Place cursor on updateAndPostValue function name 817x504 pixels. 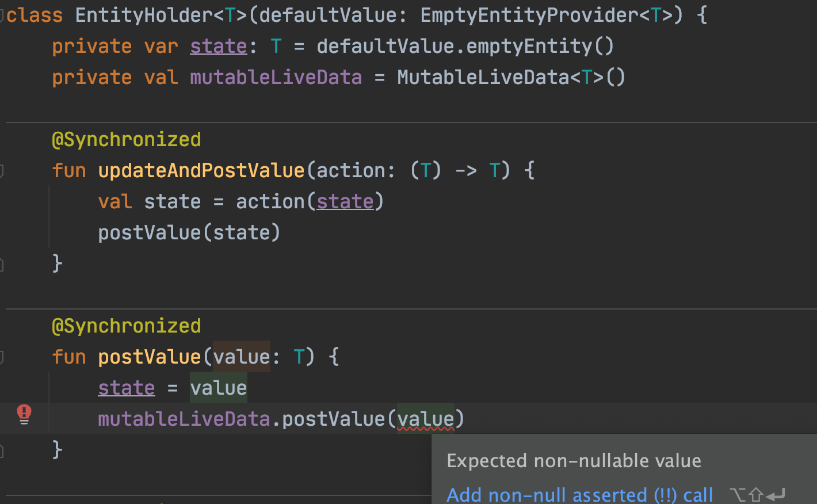point(201,171)
